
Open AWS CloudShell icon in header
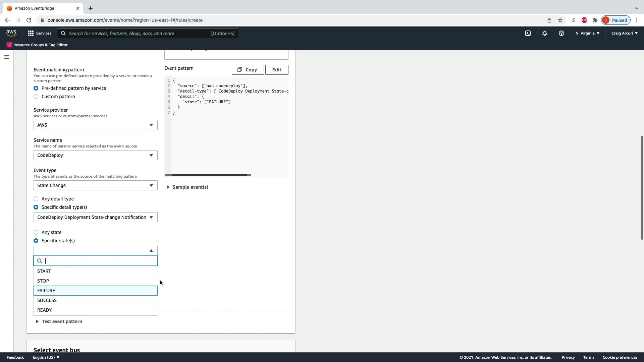click(x=528, y=33)
